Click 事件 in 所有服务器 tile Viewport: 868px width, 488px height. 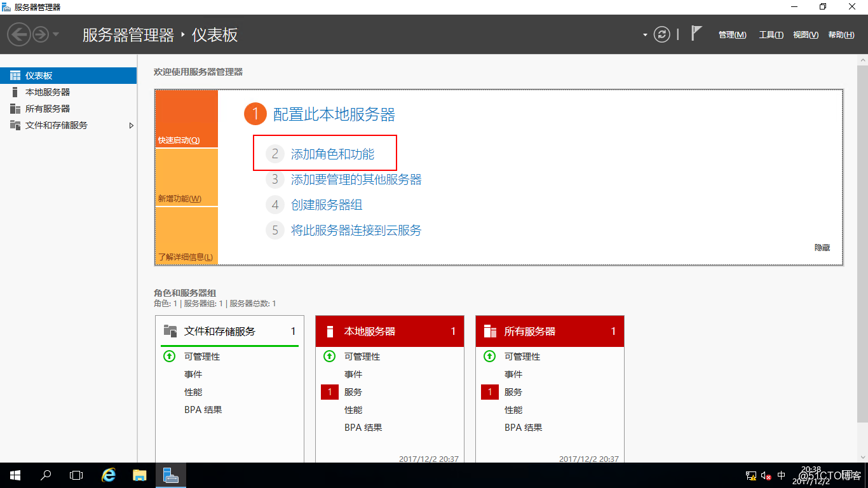pyautogui.click(x=513, y=374)
